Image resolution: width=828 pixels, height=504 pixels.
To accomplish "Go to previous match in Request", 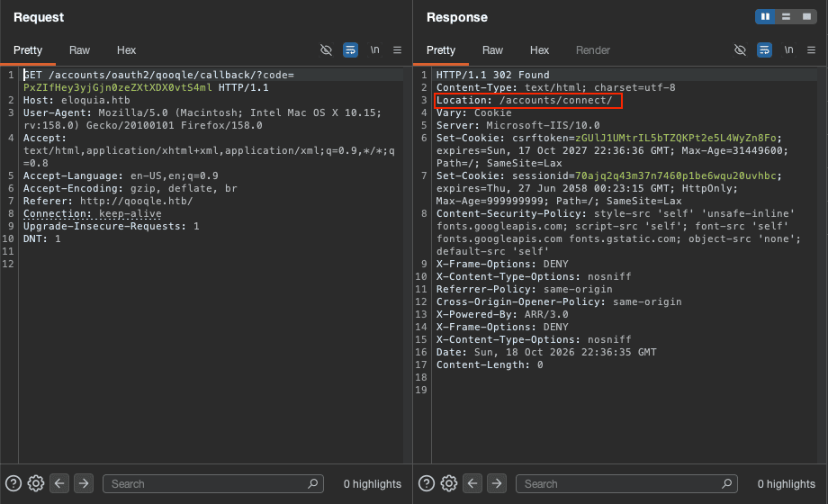I will [59, 483].
